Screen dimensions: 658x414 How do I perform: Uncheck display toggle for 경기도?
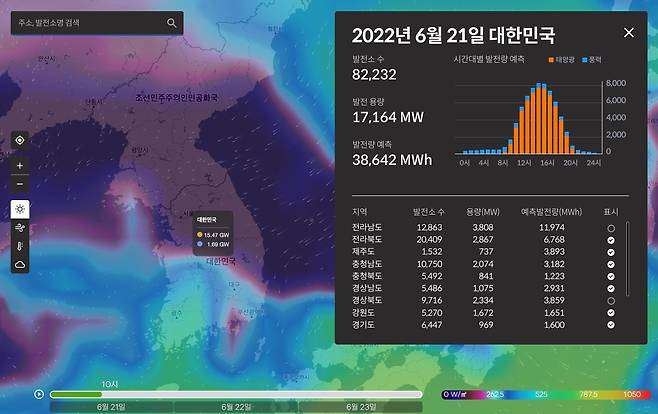point(610,326)
